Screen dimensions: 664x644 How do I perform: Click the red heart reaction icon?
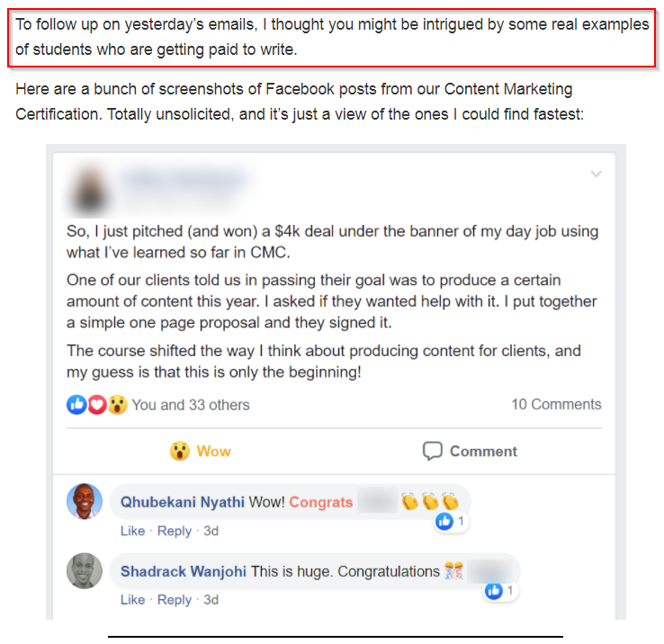click(x=97, y=405)
